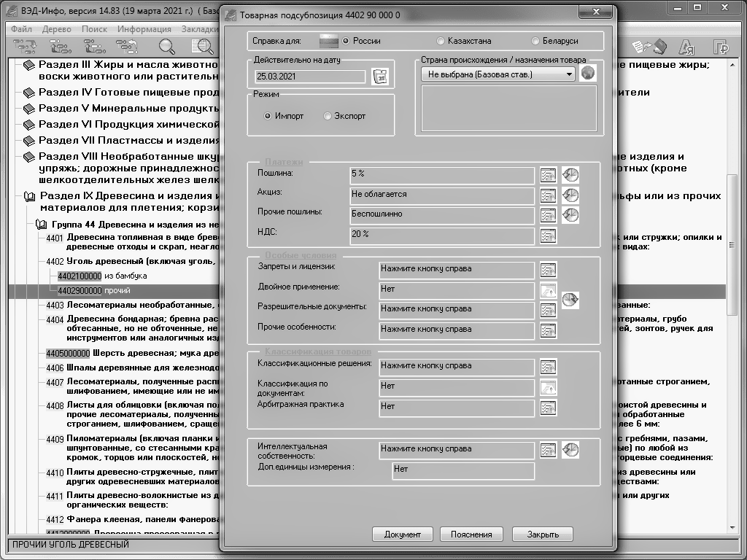This screenshot has height=560, width=747.
Task: Open details icon for Запреты и лицензии
Action: pyautogui.click(x=548, y=269)
